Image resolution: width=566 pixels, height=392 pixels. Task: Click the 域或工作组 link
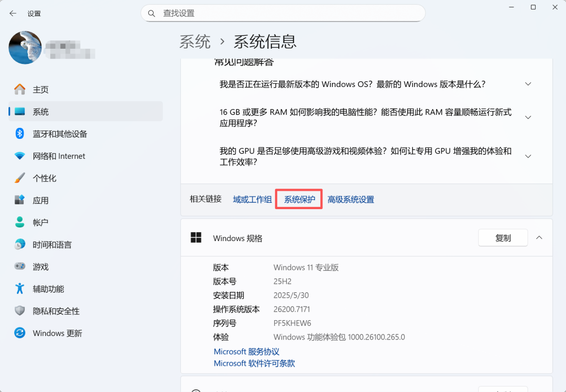pos(252,200)
